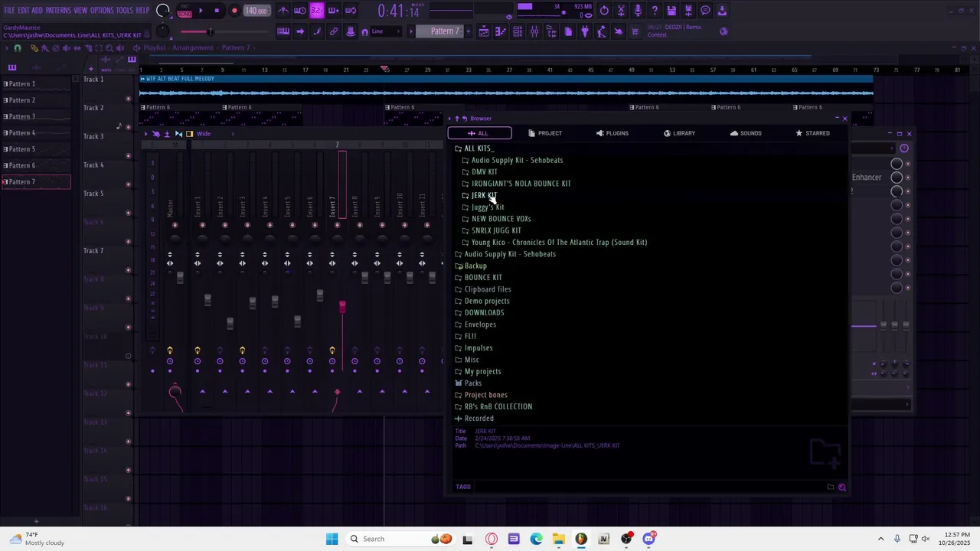Select the playlist delete tool
980x551 pixels.
[56, 48]
